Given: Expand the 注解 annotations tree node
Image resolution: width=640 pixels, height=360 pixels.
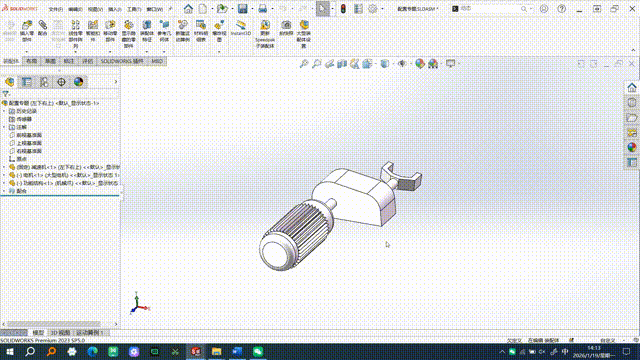Looking at the screenshot, I should 4,127.
